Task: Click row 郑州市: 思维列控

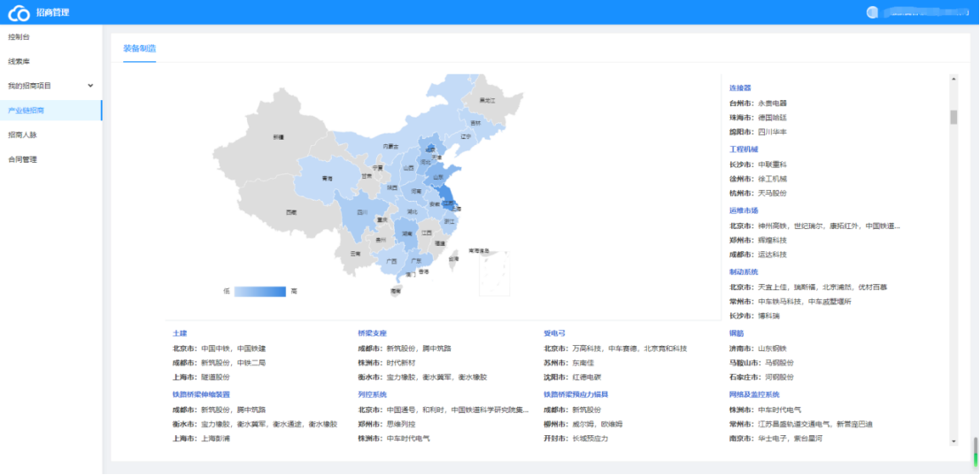Action: pos(386,424)
